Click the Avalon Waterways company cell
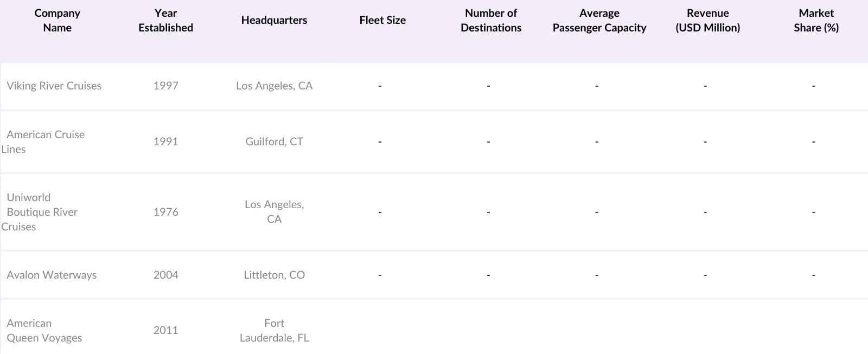 (x=52, y=275)
